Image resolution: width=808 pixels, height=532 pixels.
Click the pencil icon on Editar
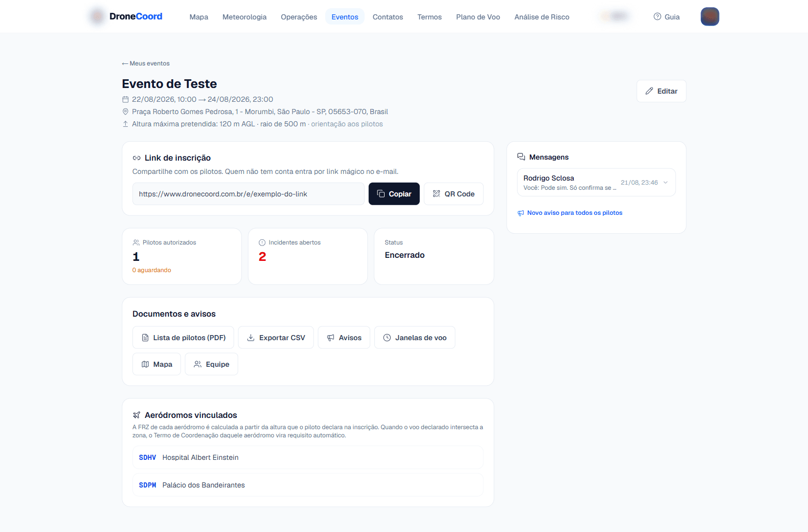pyautogui.click(x=649, y=91)
